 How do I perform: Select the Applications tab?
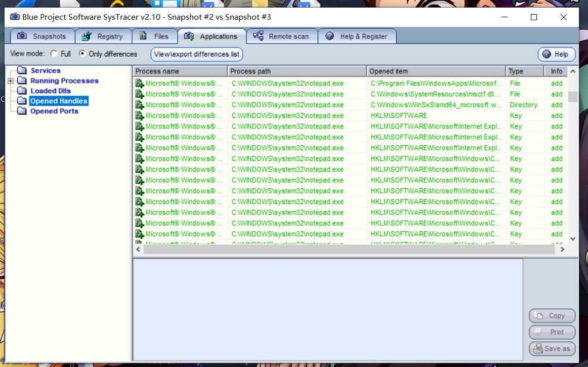coord(212,36)
